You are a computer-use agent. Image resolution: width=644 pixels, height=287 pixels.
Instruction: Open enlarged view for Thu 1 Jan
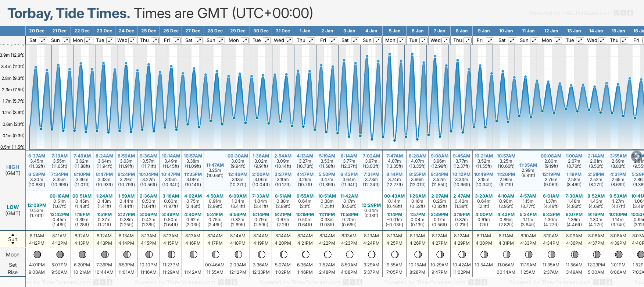(311, 40)
